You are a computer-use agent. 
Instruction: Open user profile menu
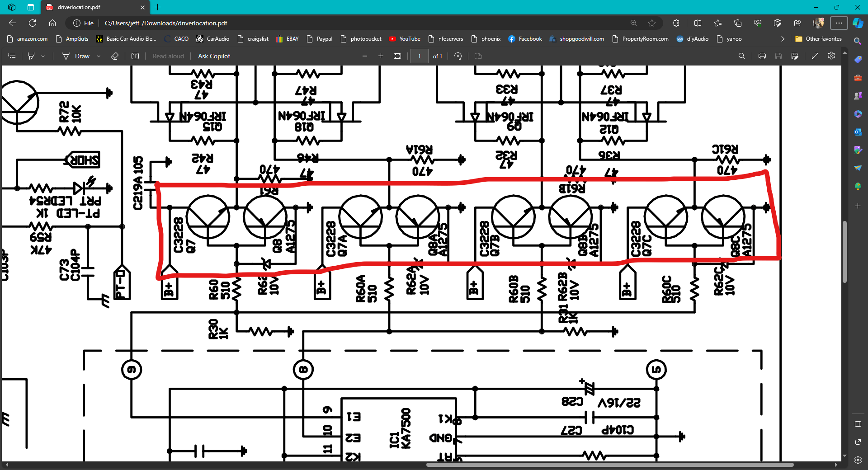(x=818, y=23)
